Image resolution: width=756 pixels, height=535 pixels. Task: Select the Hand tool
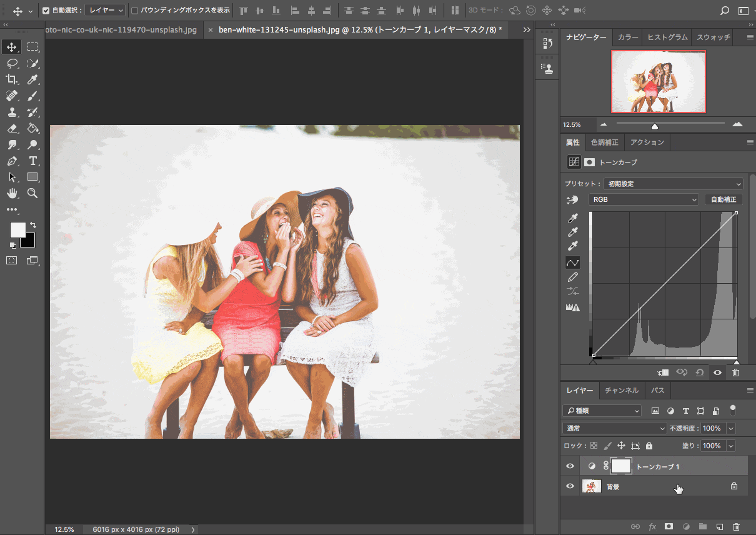12,193
